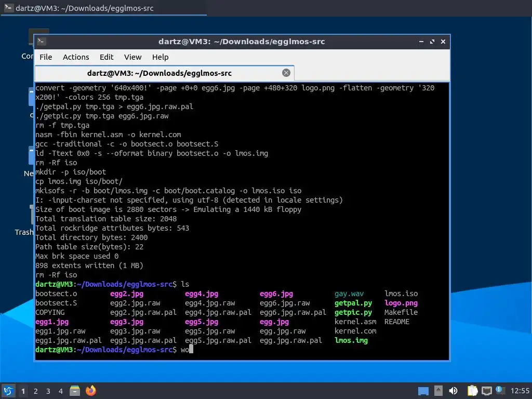Screen dimensions: 532x399
Task: Switch to workspace 2
Action: [x=36, y=391]
